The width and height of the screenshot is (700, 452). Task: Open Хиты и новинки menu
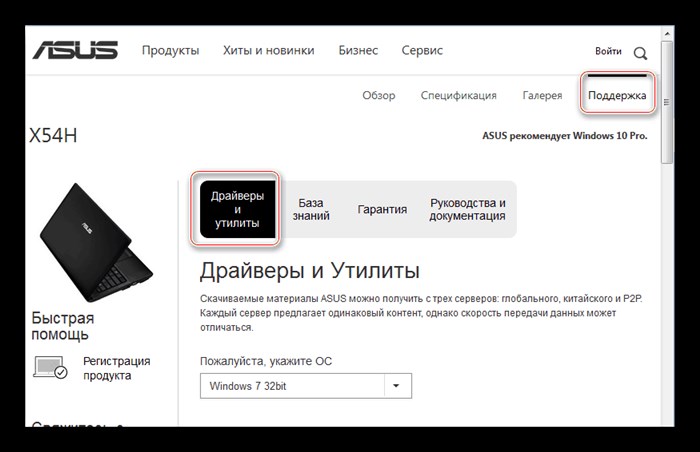[x=269, y=50]
